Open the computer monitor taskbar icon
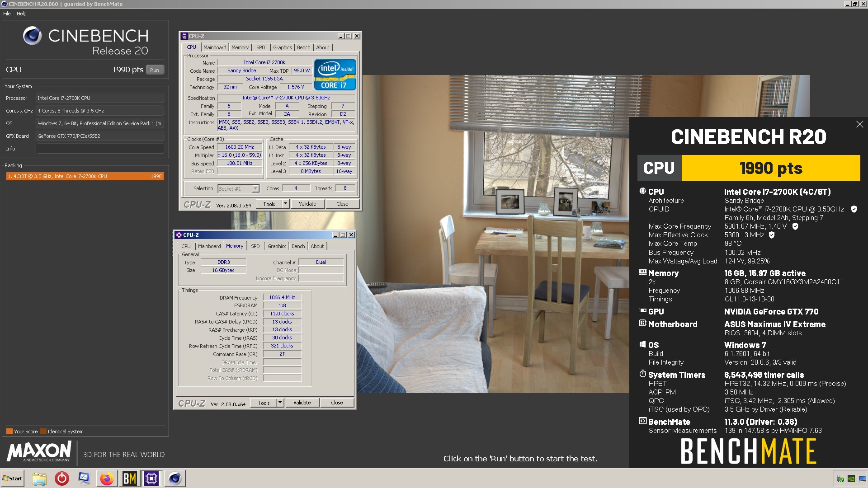This screenshot has height=488, width=868. [84, 479]
